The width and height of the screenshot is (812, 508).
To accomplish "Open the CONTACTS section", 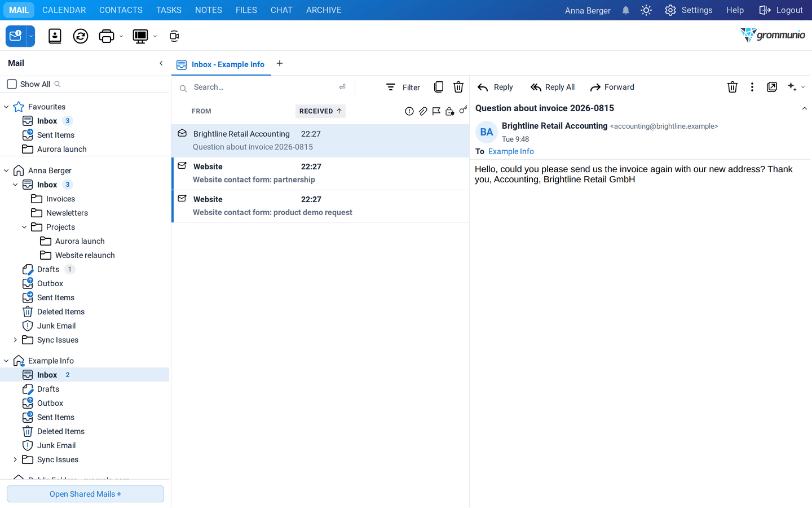I will point(121,10).
